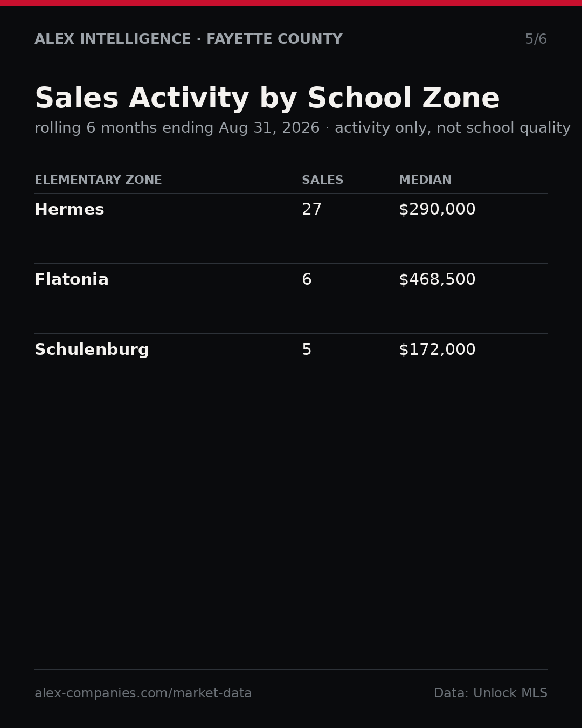This screenshot has height=728, width=582.
Task: Click the ELEMENTARY ZONE column header
Action: (x=98, y=180)
